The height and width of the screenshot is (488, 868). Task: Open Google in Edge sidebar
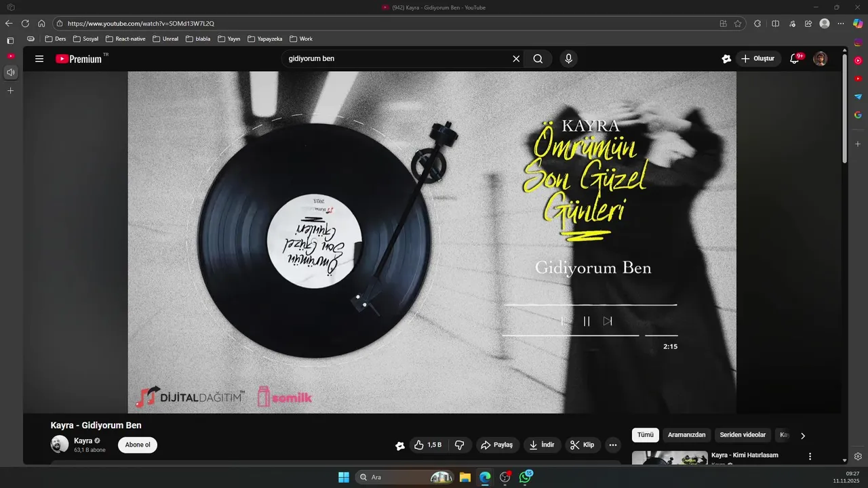858,115
